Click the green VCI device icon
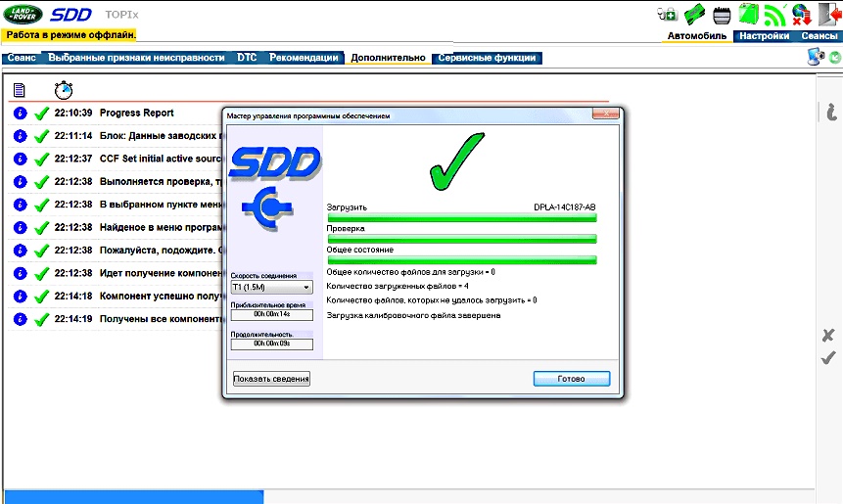The width and height of the screenshot is (843, 504). tap(695, 15)
